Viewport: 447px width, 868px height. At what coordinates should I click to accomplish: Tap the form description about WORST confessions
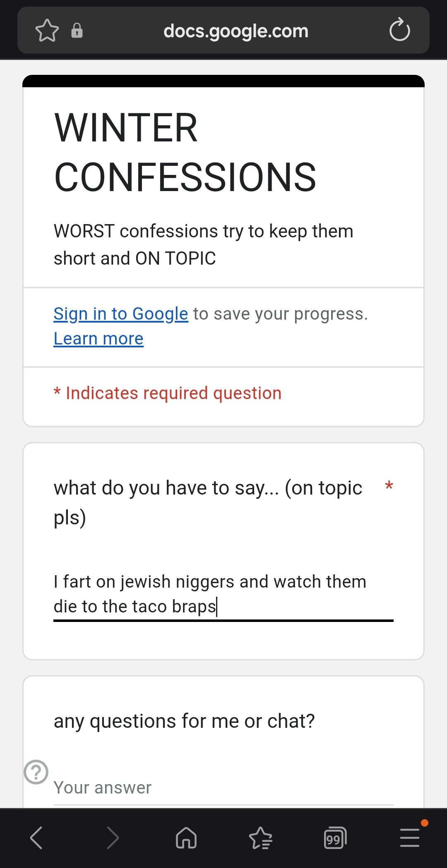click(x=203, y=244)
